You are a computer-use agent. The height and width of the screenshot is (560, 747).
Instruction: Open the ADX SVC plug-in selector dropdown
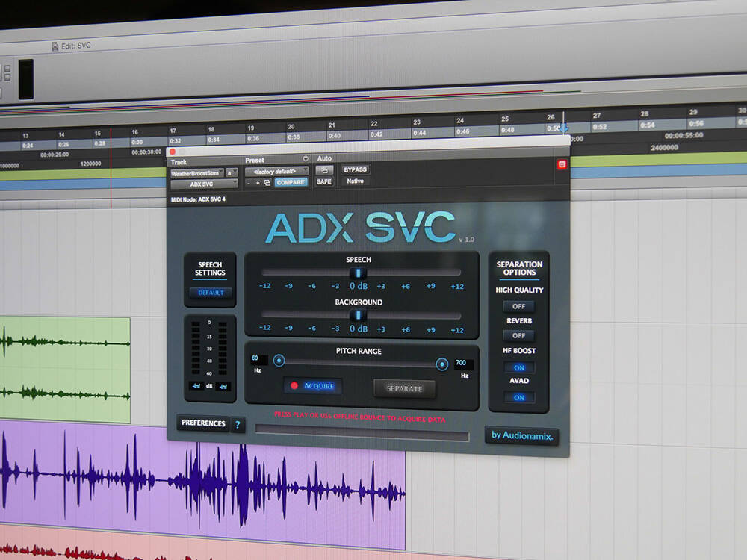(x=204, y=184)
